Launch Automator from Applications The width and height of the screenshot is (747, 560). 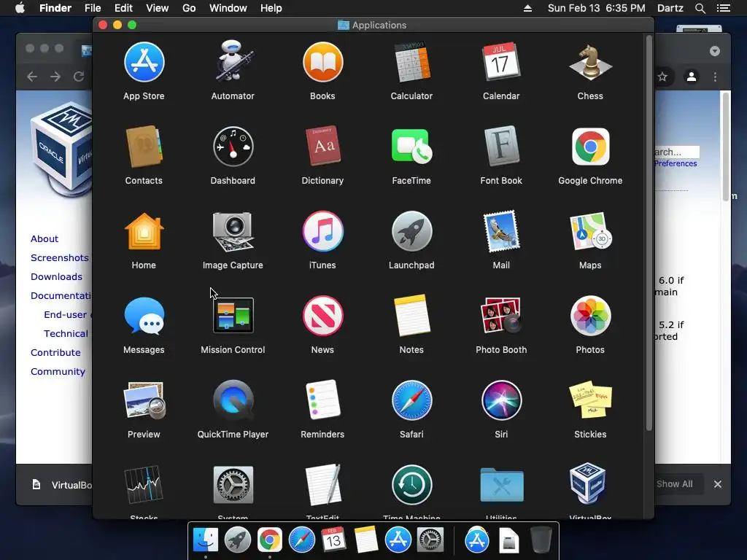(233, 63)
